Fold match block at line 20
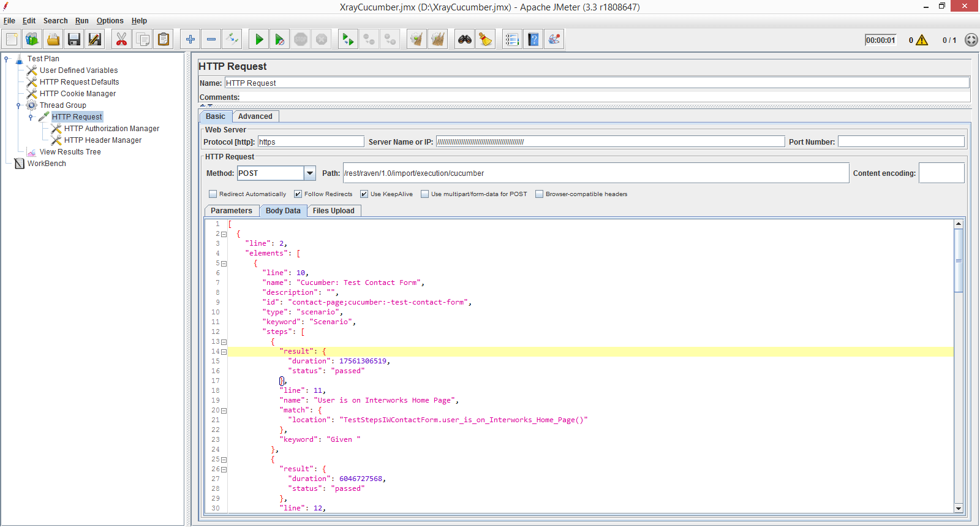Screen dimensions: 980x527 coord(224,411)
